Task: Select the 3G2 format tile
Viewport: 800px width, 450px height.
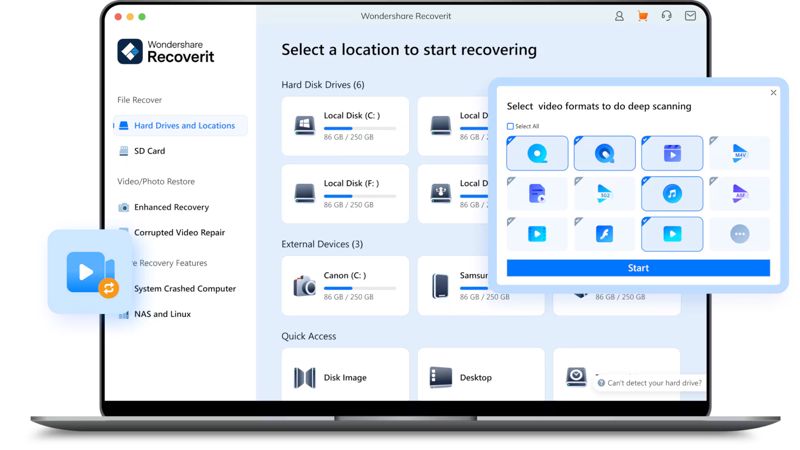Action: (605, 193)
